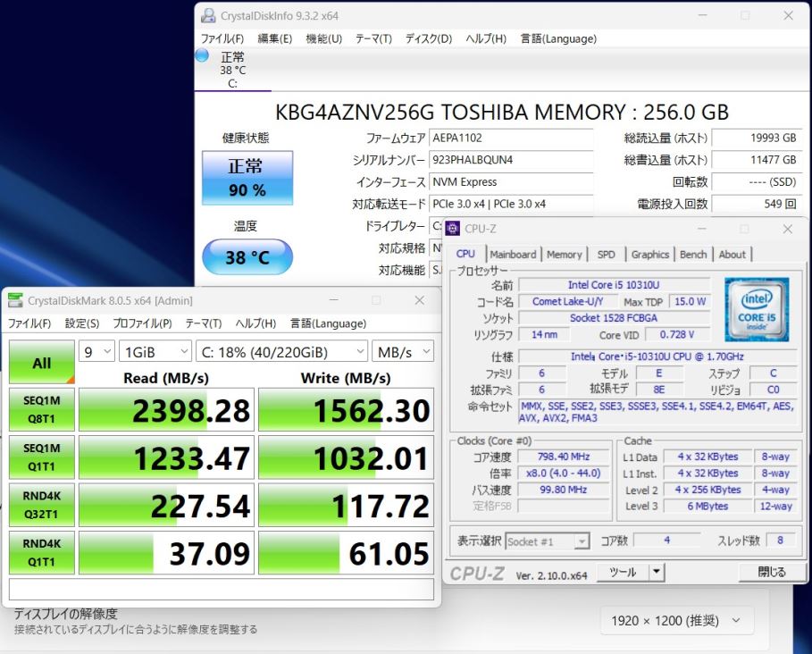This screenshot has width=812, height=654.
Task: Click the 38 °C temperature indicator
Action: [247, 256]
